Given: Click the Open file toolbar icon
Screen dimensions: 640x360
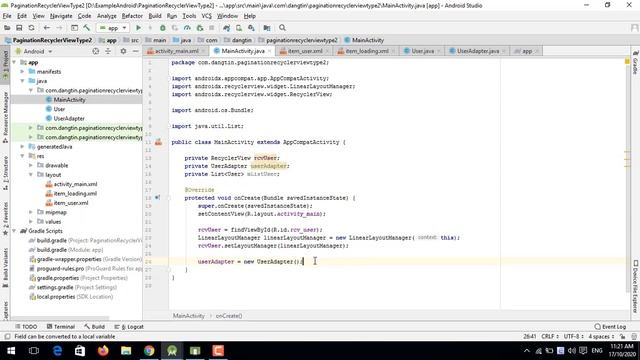Looking at the screenshot, I should click(x=7, y=28).
